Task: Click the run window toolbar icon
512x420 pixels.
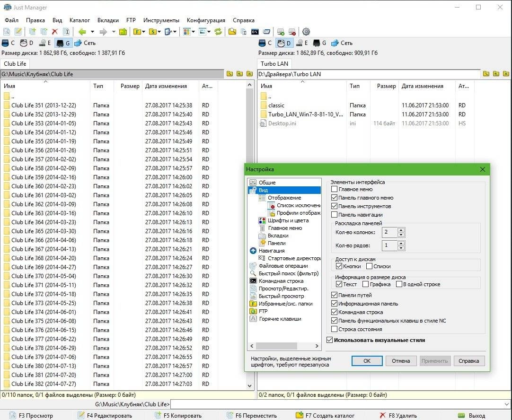Action: (x=266, y=32)
